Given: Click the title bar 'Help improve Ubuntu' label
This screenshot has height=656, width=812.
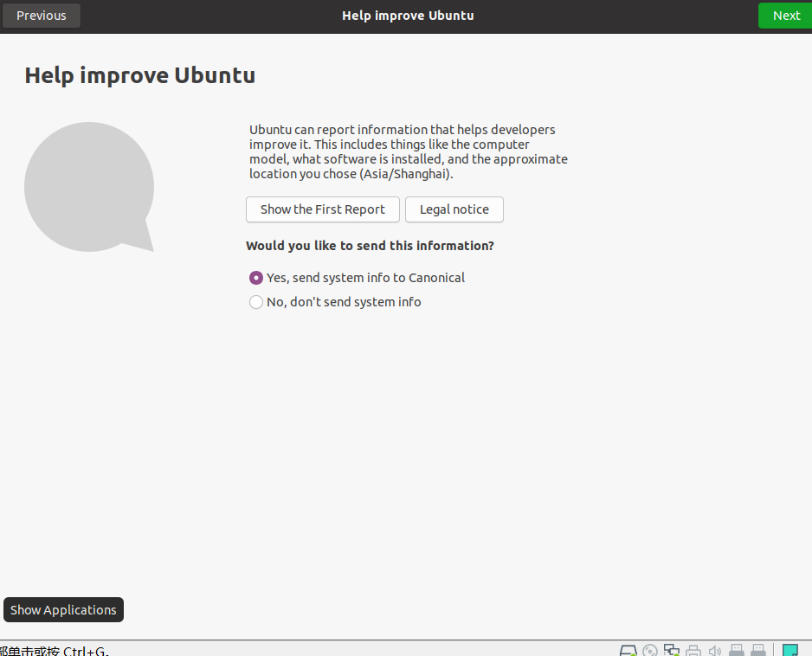Looking at the screenshot, I should tap(408, 16).
